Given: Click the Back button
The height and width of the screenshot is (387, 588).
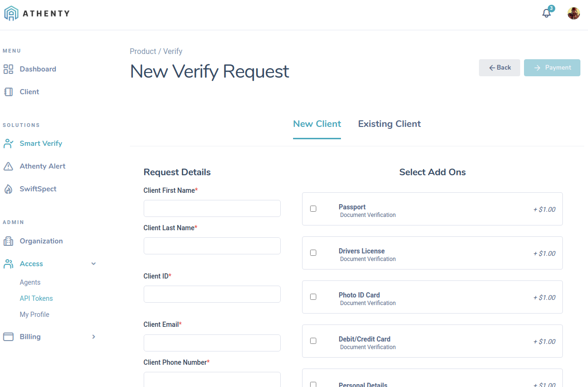Looking at the screenshot, I should click(499, 67).
